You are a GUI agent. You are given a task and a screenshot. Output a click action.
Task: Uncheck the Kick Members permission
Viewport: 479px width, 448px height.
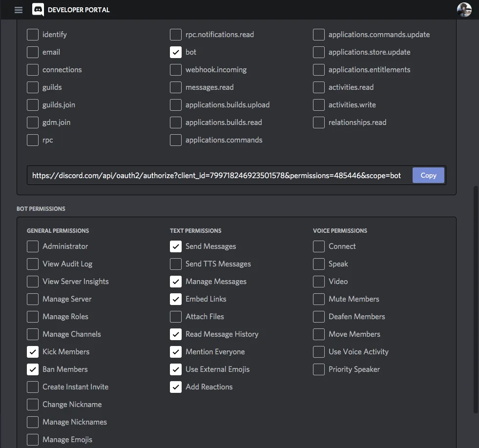(x=32, y=351)
